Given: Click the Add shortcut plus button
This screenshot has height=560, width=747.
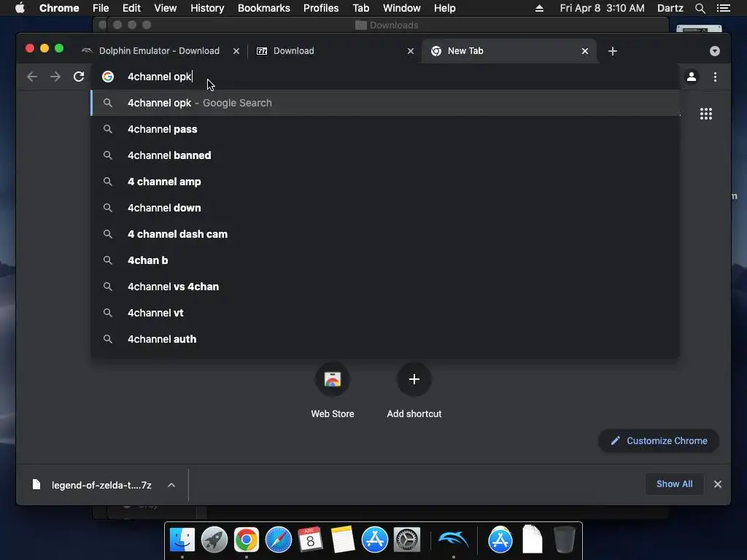Looking at the screenshot, I should [x=414, y=379].
